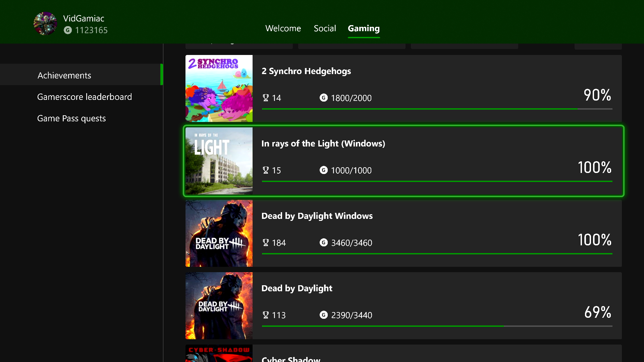Click the achievement count 113
The height and width of the screenshot is (362, 644).
279,315
